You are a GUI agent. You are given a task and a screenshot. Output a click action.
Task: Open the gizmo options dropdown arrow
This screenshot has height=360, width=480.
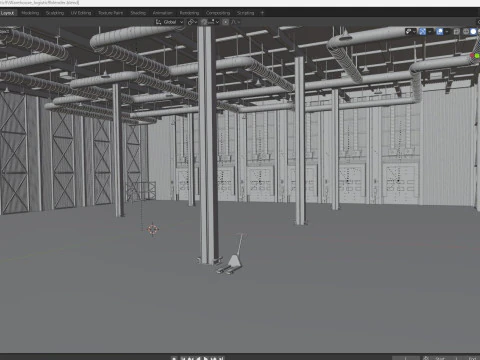pyautogui.click(x=430, y=32)
